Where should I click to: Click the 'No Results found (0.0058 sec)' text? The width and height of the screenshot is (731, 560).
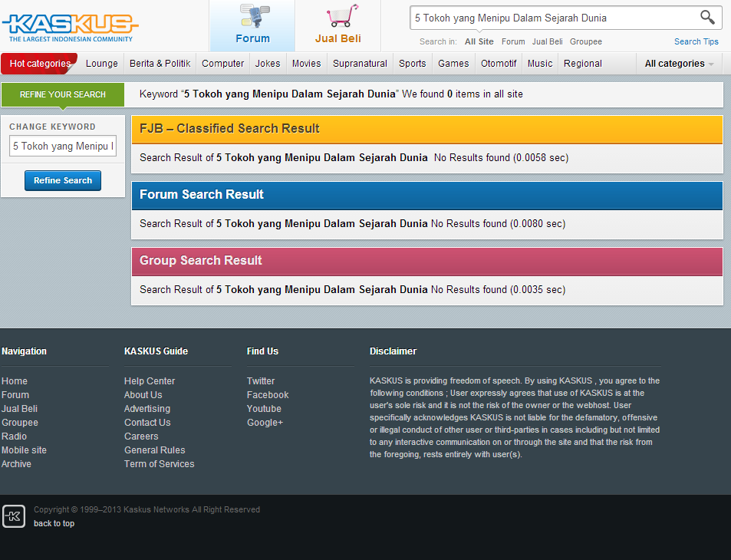[501, 157]
